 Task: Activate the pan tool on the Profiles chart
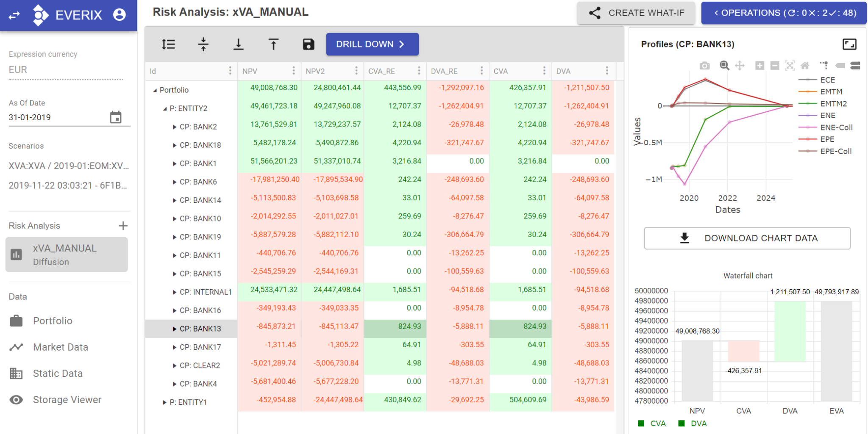click(x=740, y=66)
